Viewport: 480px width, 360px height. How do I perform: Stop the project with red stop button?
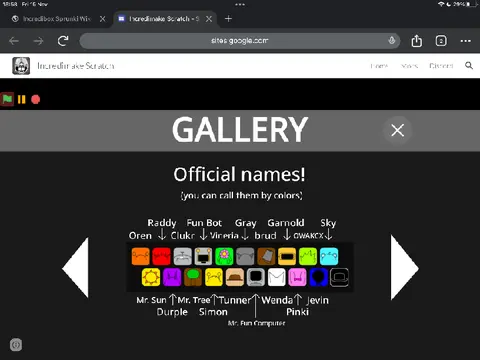[36, 99]
